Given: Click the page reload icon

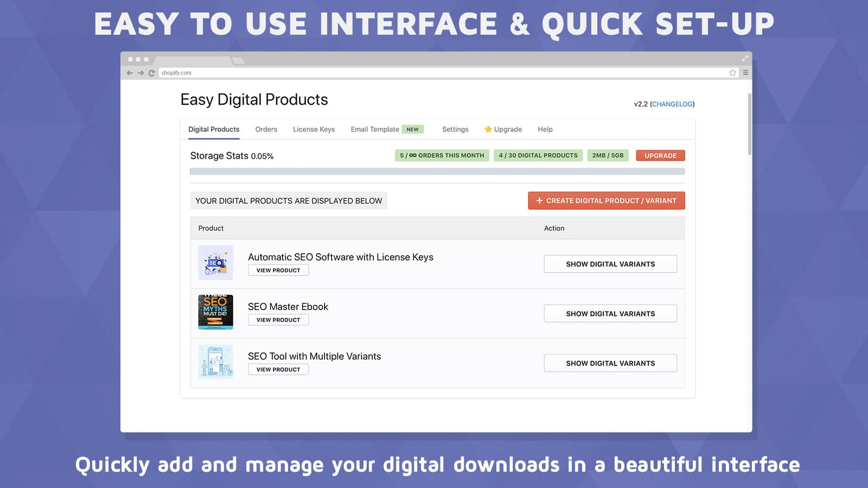Looking at the screenshot, I should pos(151,72).
